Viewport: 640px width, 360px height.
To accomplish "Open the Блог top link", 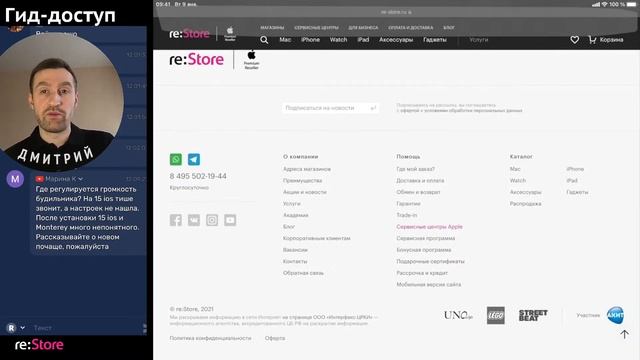I will coord(449,28).
